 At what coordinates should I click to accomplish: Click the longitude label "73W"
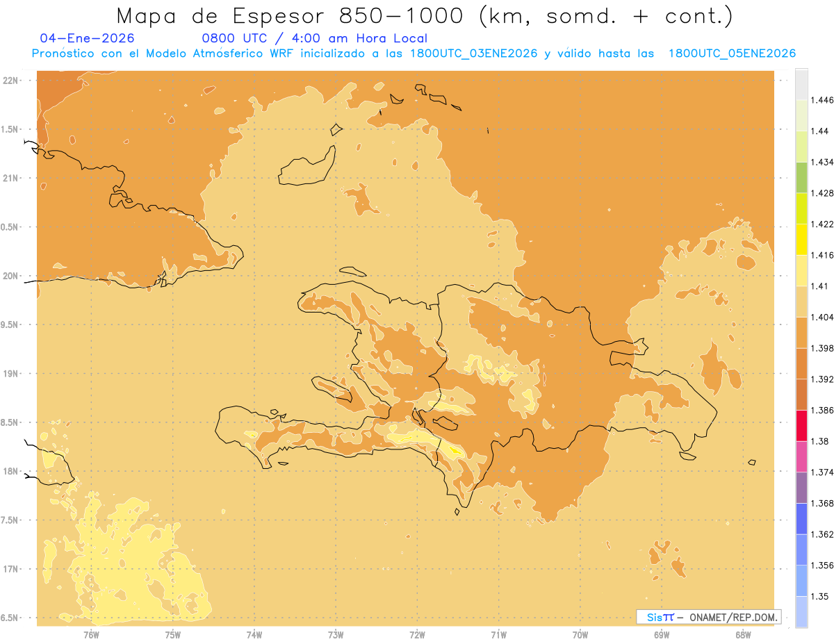click(336, 634)
